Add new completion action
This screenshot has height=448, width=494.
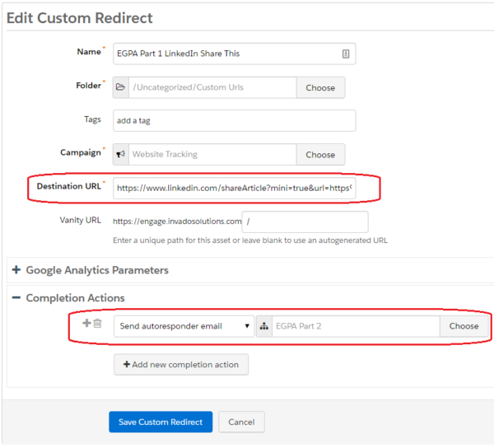click(181, 365)
